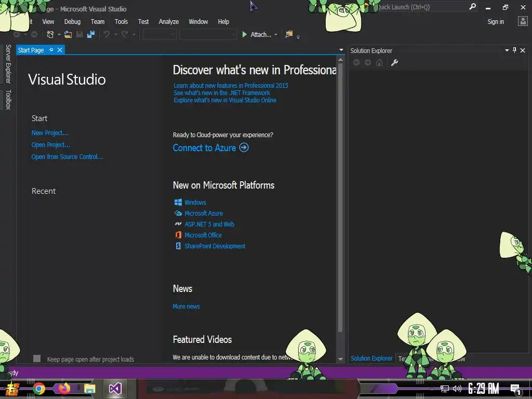532x399 pixels.
Task: Click the Windows logo icon under Platforms
Action: pyautogui.click(x=178, y=202)
